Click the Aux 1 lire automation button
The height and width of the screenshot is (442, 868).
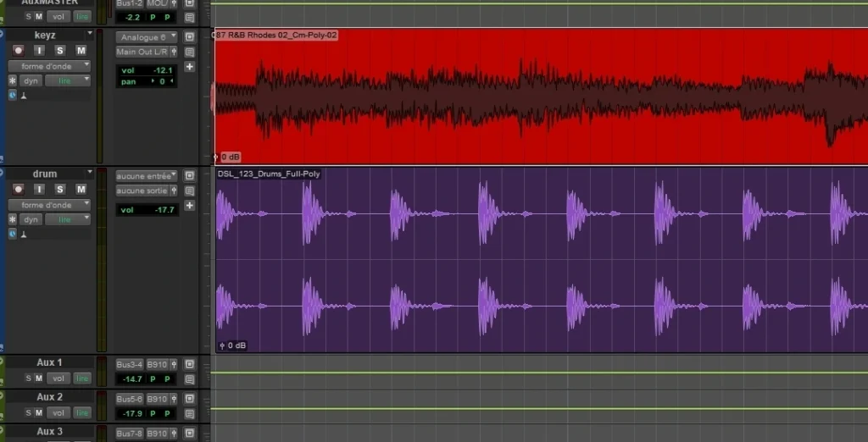[82, 378]
